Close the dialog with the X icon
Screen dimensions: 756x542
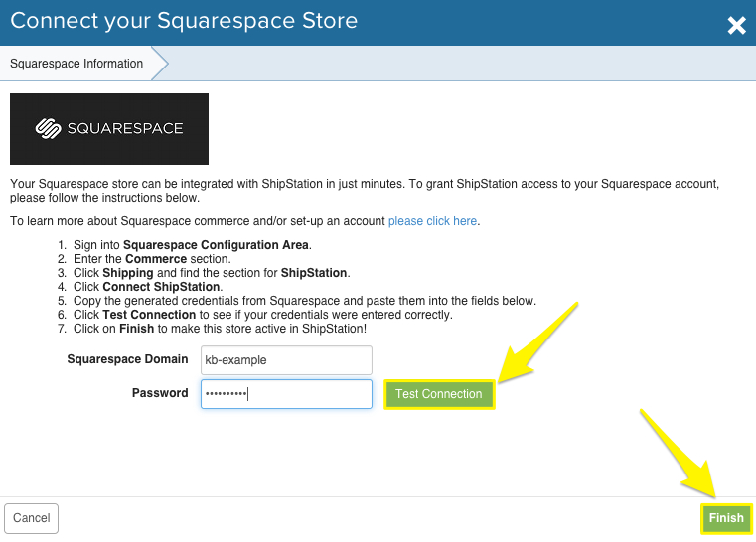[736, 25]
